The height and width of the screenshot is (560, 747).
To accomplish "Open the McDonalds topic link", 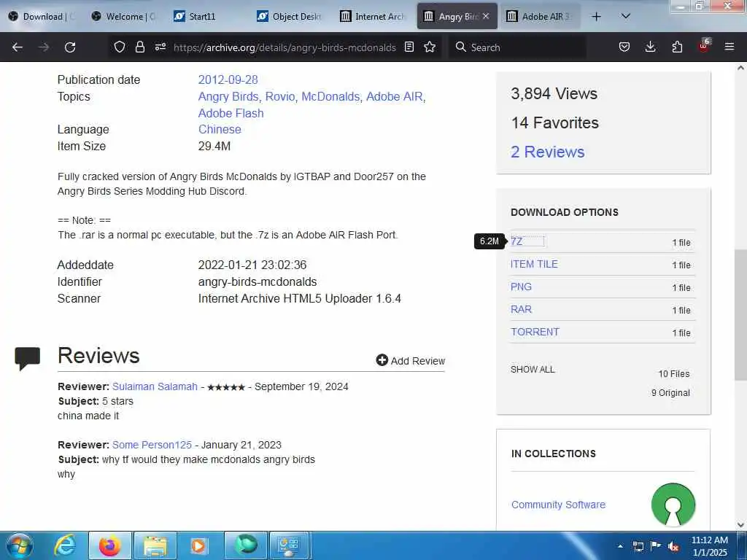I will [x=330, y=97].
